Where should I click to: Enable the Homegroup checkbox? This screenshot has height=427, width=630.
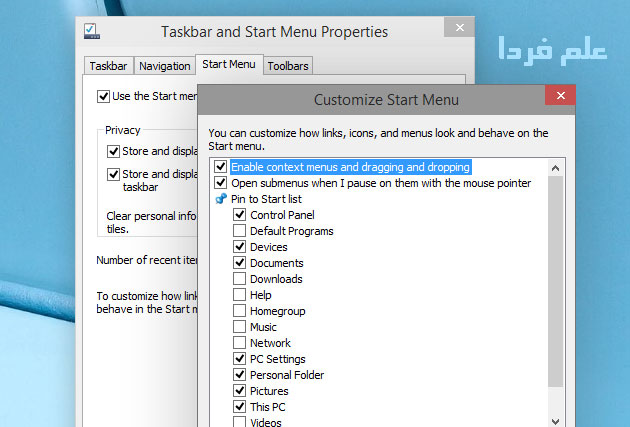(240, 311)
